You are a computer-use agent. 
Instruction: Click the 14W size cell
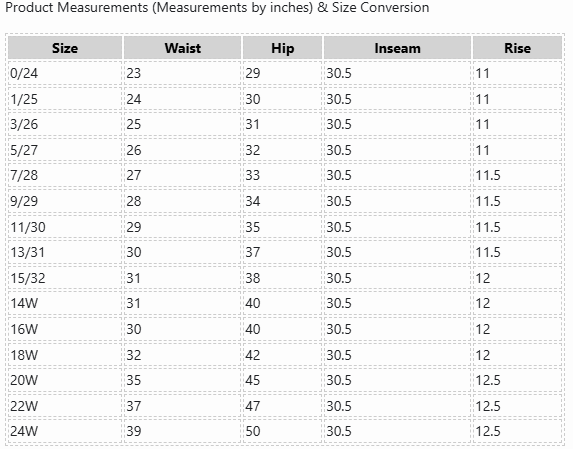pos(65,303)
